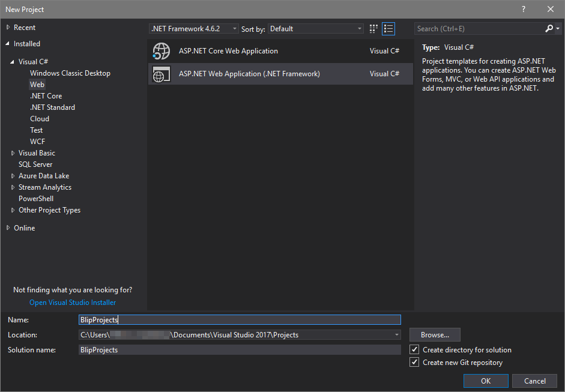Click the ASP.NET Core Web Application globe icon
Image resolution: width=565 pixels, height=392 pixels.
coord(162,51)
